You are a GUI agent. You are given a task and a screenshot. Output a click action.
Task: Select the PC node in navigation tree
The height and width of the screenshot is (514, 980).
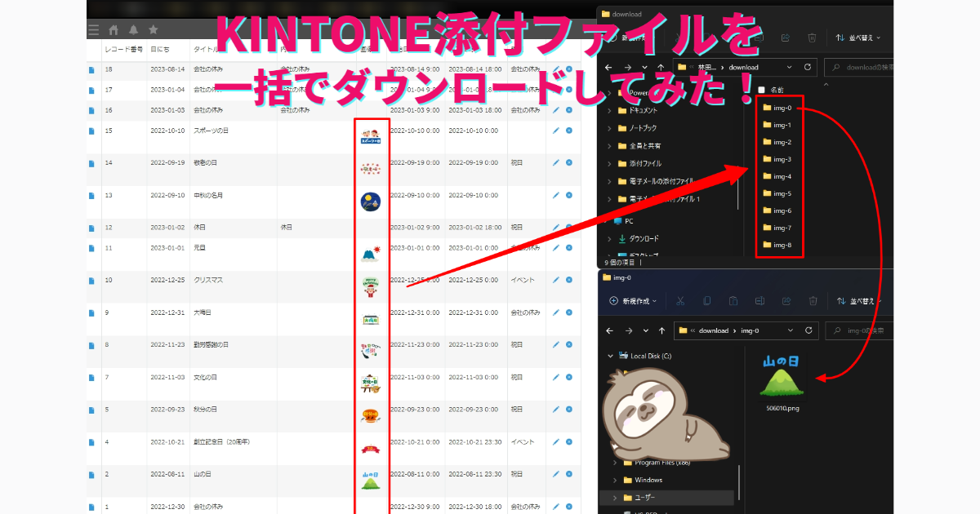pos(623,220)
